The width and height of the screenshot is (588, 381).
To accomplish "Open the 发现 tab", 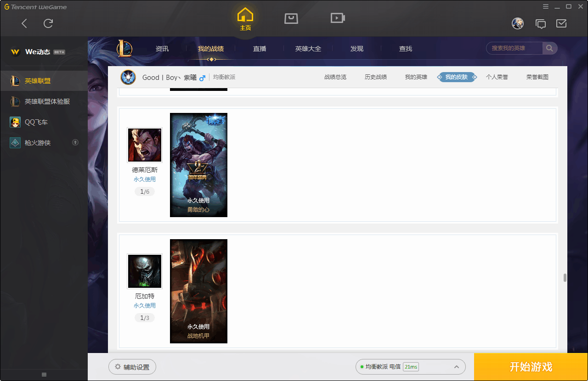I will pos(357,49).
